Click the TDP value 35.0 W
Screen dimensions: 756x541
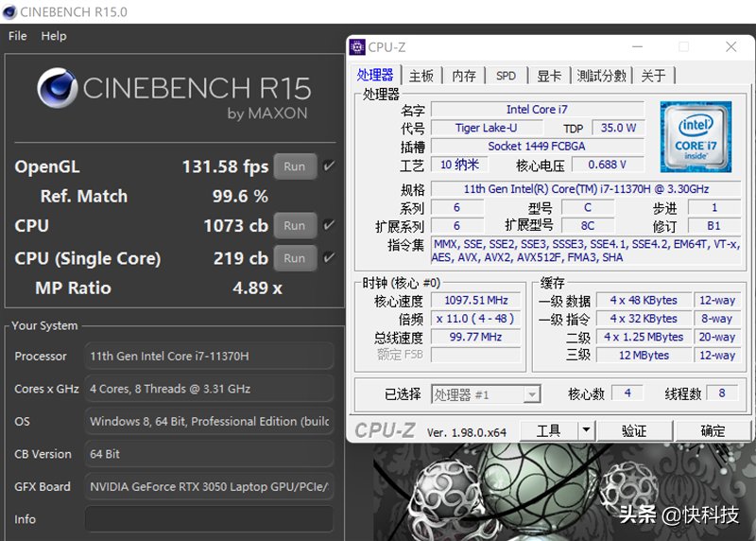619,128
